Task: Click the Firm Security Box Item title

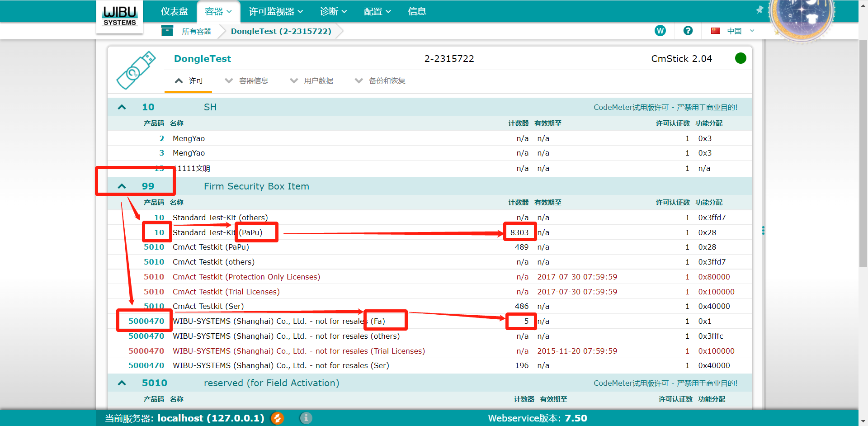Action: pos(256,186)
